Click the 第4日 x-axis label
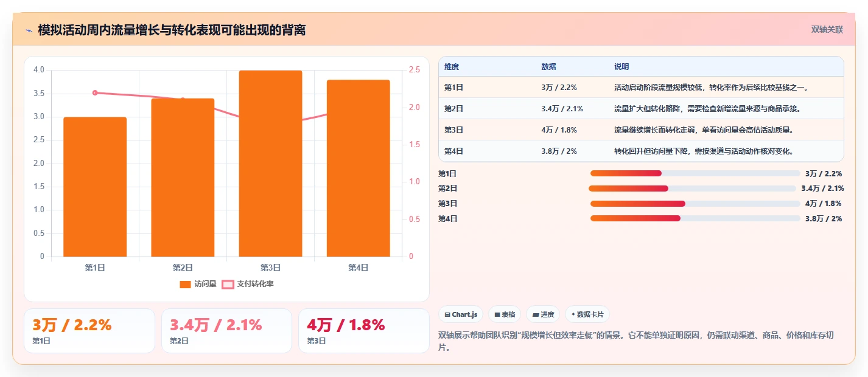Screen dimensions: 868x377 click(x=358, y=268)
